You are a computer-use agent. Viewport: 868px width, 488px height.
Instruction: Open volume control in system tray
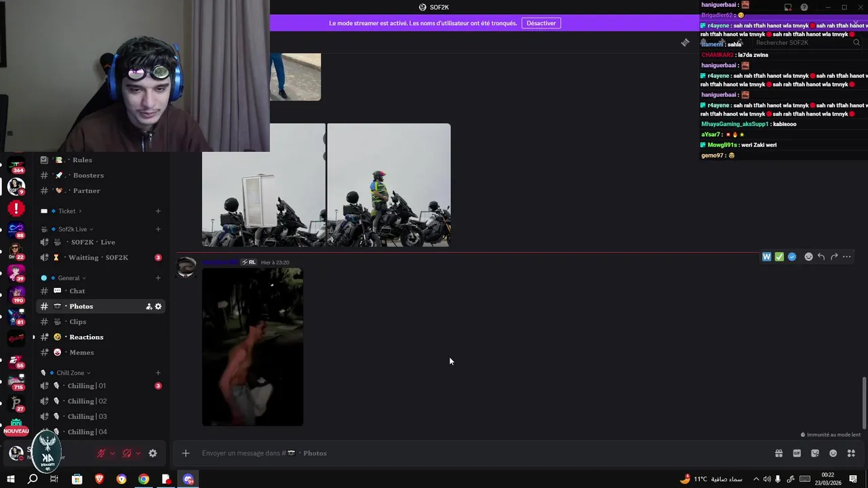click(767, 479)
